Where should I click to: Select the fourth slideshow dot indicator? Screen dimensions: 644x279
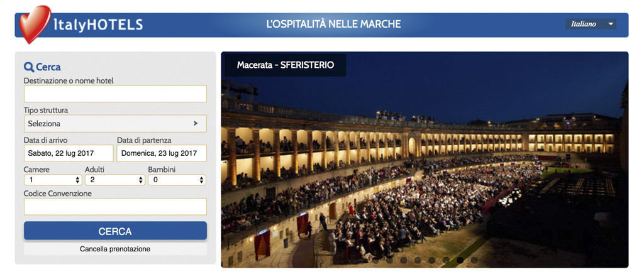point(418,260)
